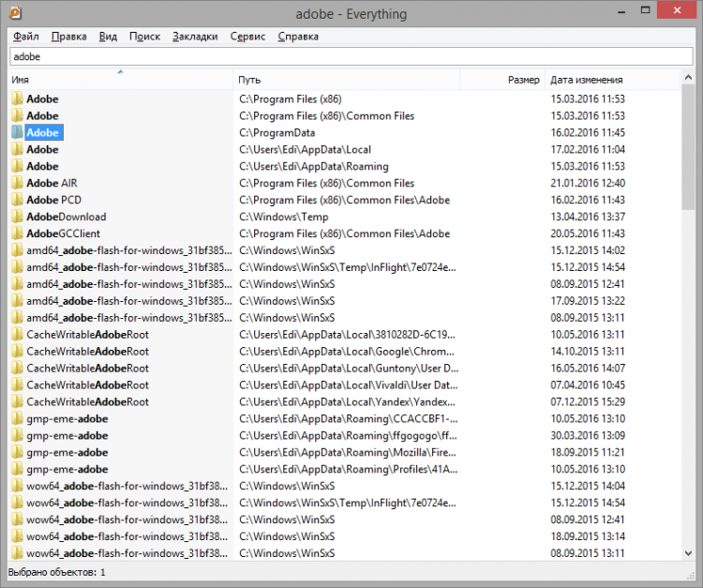Screen dimensions: 703x588
Task: Click amd64_adobe-flash folder icon dated 08.09.2015 13:11
Action: point(17,318)
